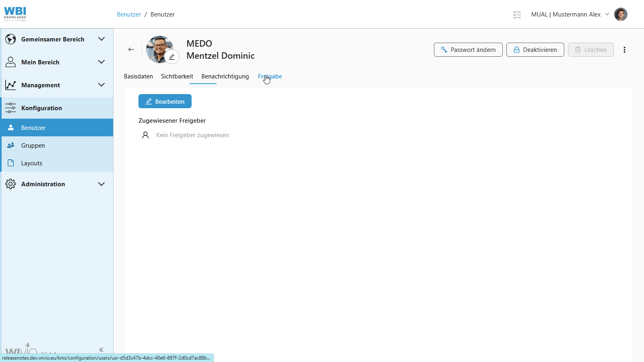Open the Konfiguration menu section
The width and height of the screenshot is (644, 362).
click(x=57, y=108)
